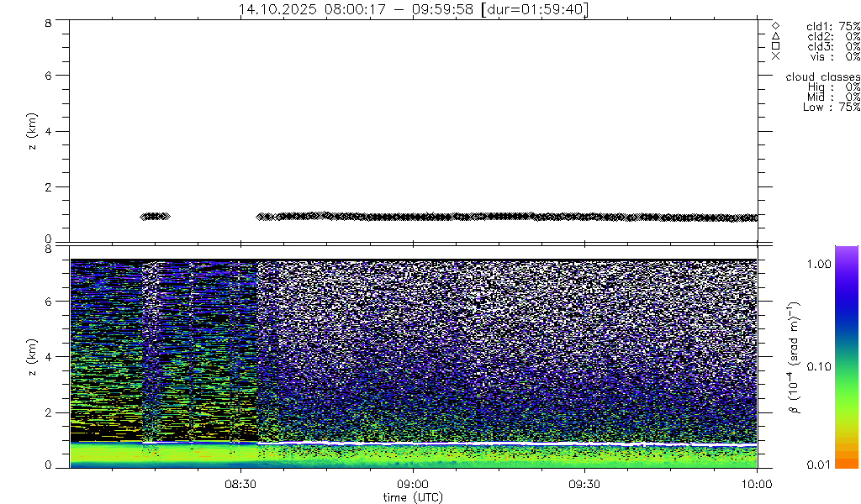Click the diamond symbol for cld1
Viewport: 861px width, 504px height.
click(x=775, y=26)
